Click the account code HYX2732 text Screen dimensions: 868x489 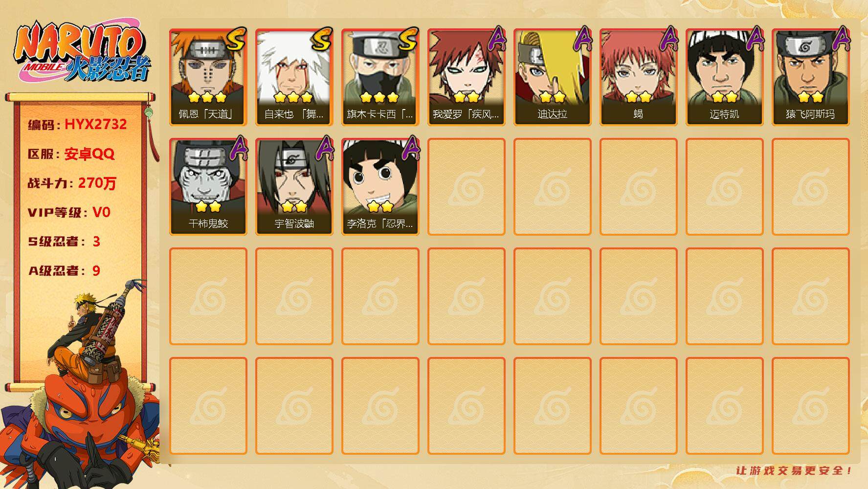point(95,124)
